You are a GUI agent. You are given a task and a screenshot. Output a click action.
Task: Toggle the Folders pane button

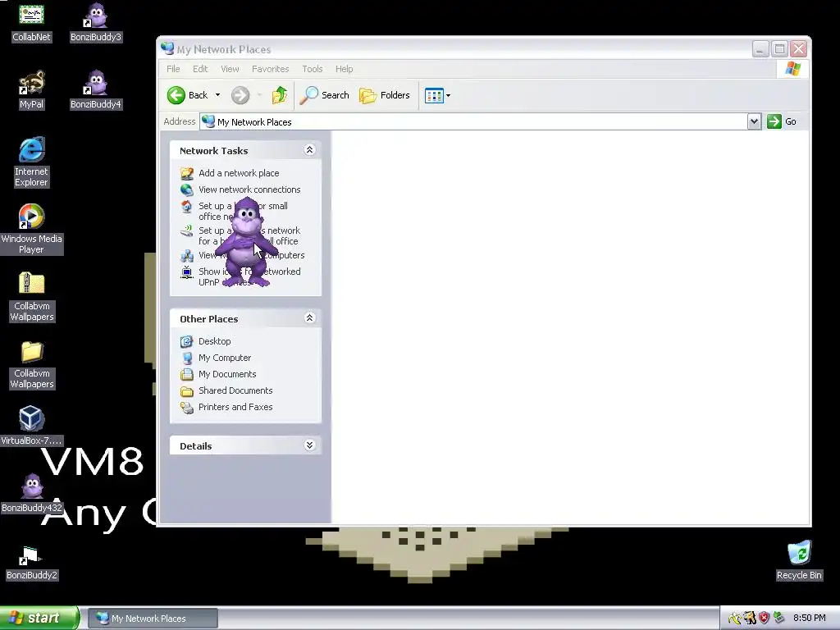pos(384,95)
